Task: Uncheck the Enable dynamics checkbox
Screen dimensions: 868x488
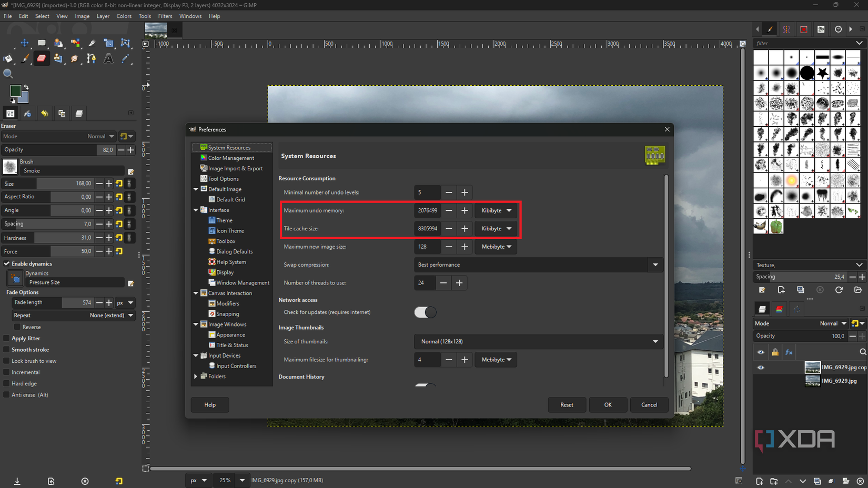Action: tap(7, 263)
